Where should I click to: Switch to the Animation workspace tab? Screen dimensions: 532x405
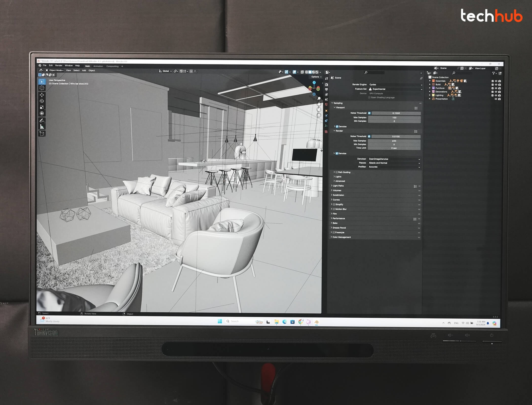pos(98,66)
